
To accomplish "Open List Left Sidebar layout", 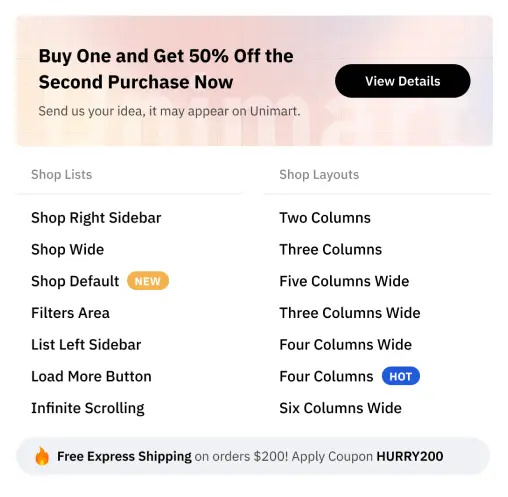I will pos(86,344).
